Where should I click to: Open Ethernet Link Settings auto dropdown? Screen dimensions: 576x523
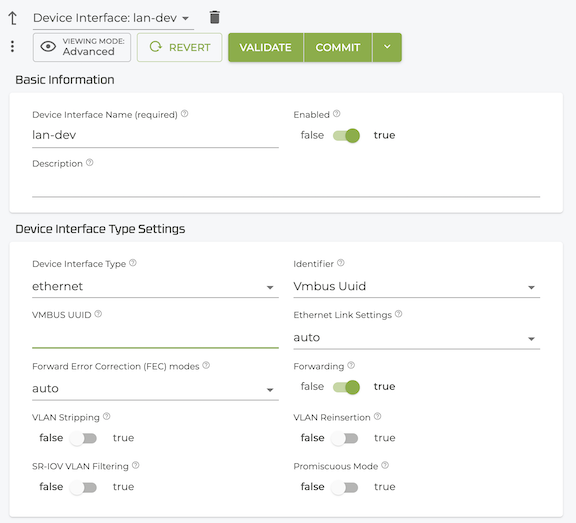pos(417,338)
